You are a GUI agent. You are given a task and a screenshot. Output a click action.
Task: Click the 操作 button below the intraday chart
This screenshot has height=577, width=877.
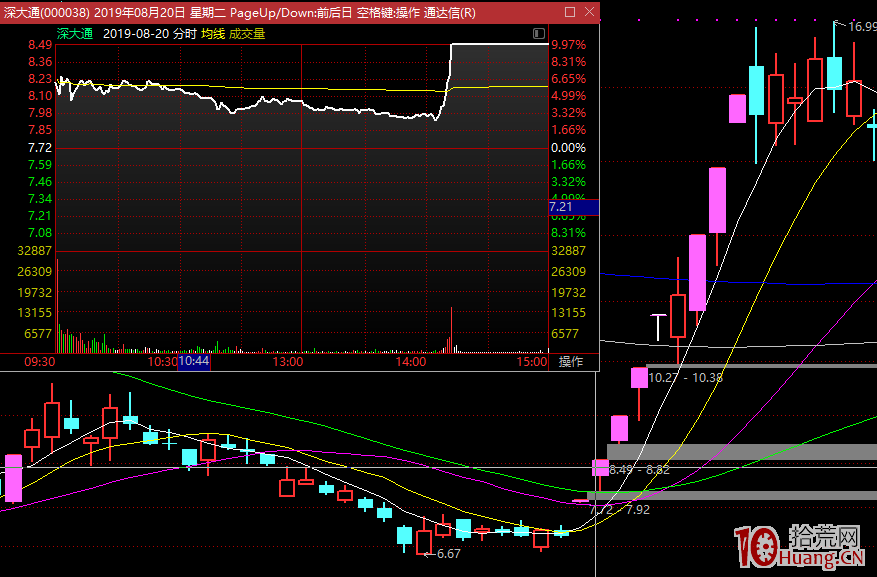coord(570,361)
